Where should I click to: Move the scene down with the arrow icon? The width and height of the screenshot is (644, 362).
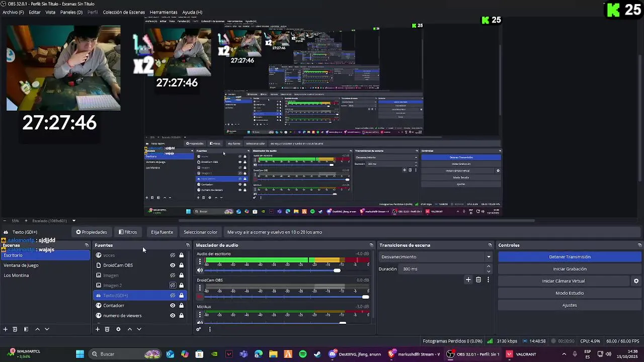point(47,329)
